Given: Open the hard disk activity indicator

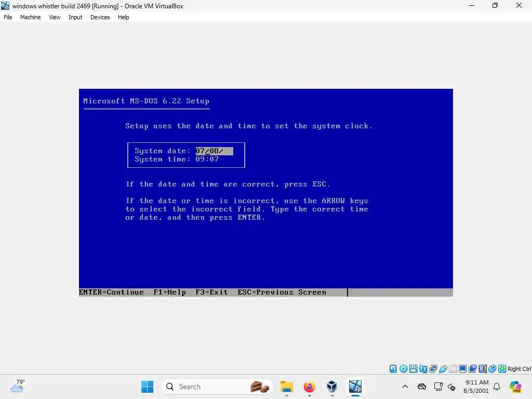Looking at the screenshot, I should click(x=393, y=369).
